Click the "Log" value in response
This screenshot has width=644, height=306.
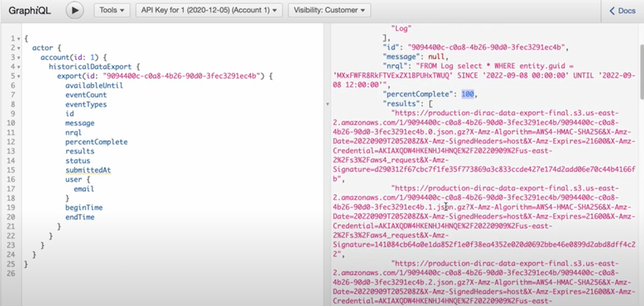coord(401,29)
